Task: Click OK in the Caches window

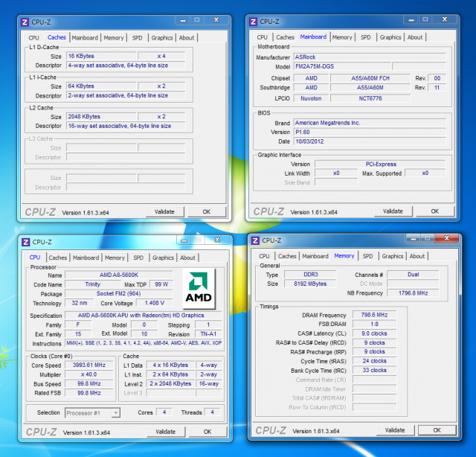Action: click(207, 212)
